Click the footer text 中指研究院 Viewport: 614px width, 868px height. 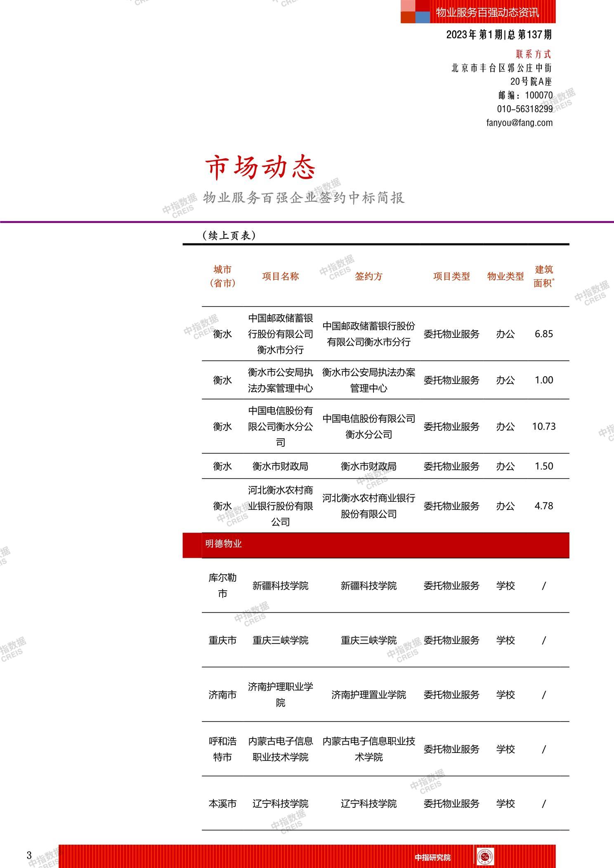[x=433, y=857]
